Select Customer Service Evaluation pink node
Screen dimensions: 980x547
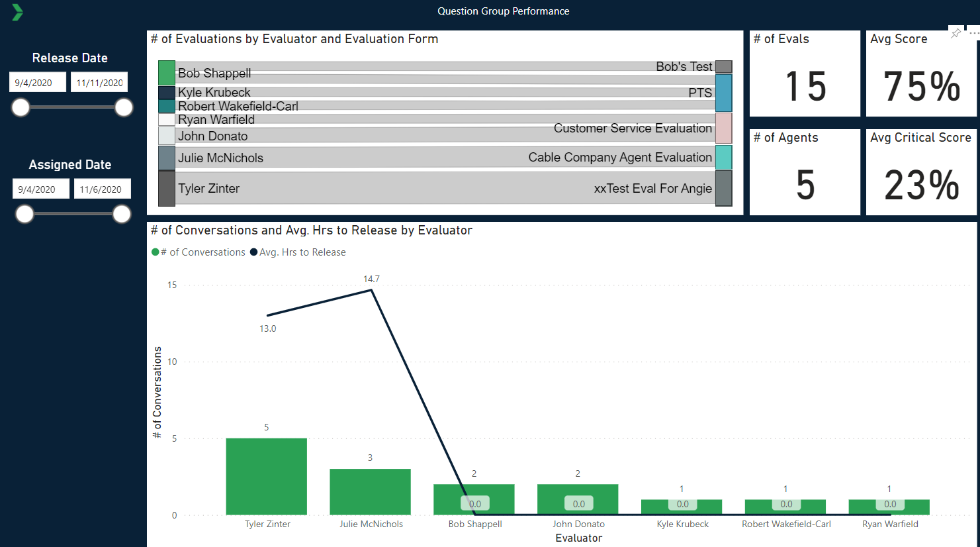[724, 128]
